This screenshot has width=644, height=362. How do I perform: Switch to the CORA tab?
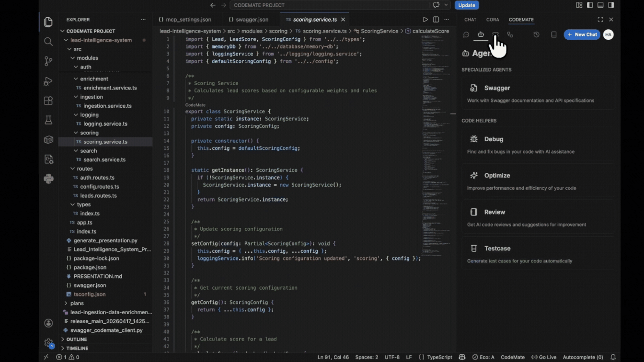click(x=493, y=20)
